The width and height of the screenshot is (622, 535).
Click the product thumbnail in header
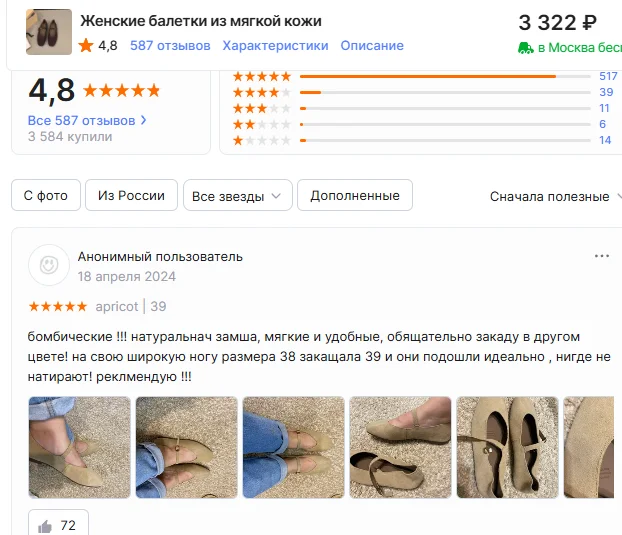click(49, 32)
